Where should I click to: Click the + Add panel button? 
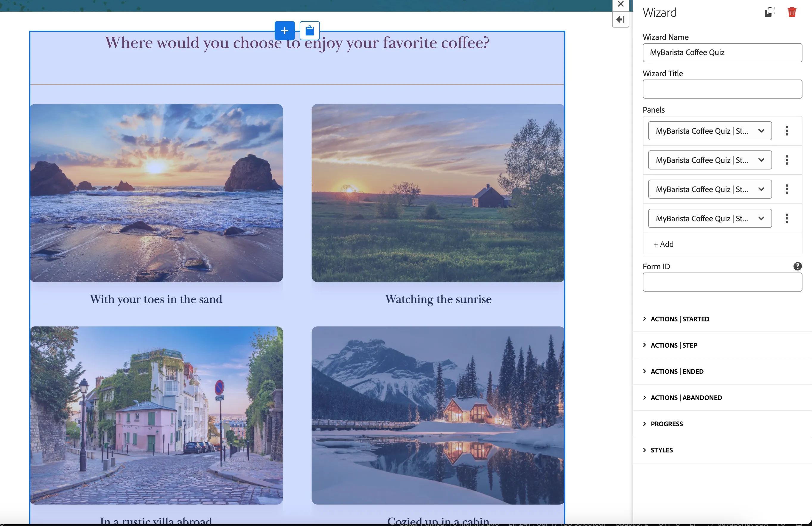[x=663, y=244]
